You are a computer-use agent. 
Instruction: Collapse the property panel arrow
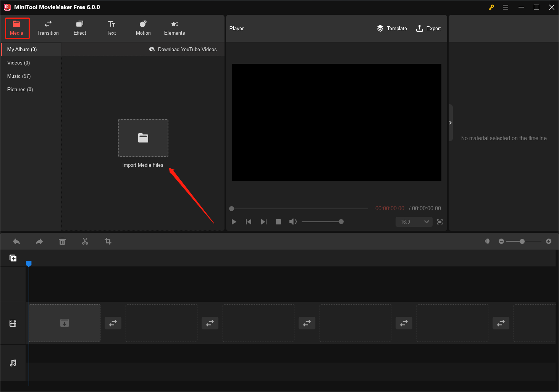[451, 123]
